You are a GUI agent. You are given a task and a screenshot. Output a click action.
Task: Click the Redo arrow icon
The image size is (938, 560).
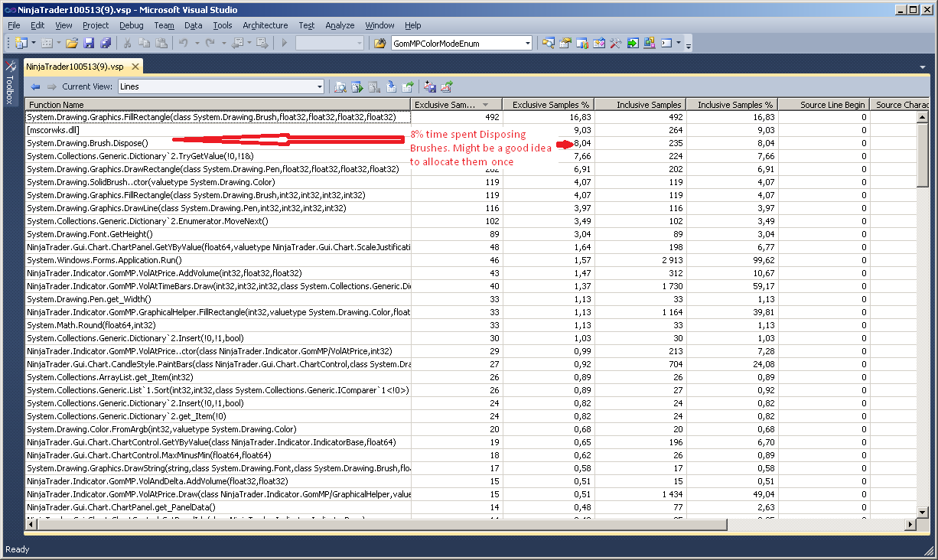[210, 43]
